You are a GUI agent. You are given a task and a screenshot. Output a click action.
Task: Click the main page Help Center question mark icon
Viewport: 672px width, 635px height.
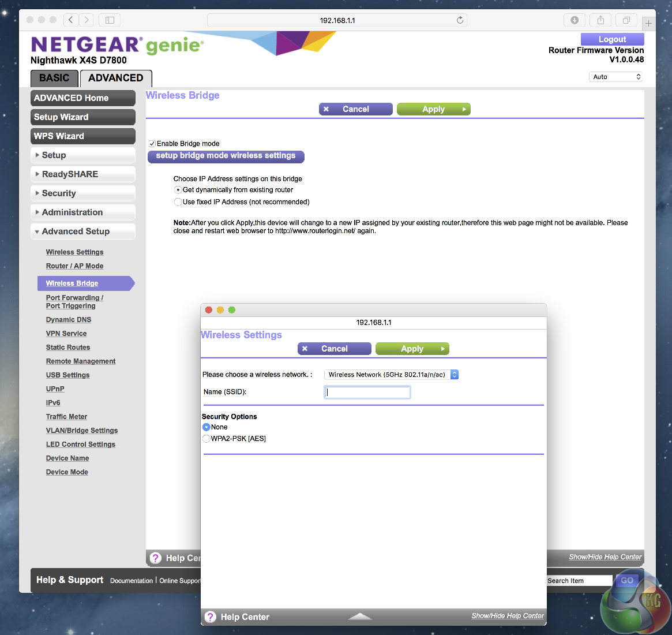pyautogui.click(x=156, y=558)
